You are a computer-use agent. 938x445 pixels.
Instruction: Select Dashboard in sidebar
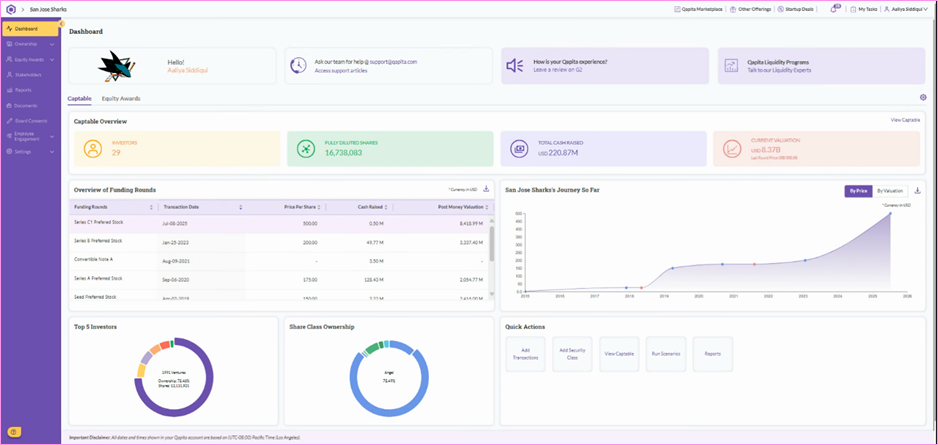pyautogui.click(x=30, y=29)
